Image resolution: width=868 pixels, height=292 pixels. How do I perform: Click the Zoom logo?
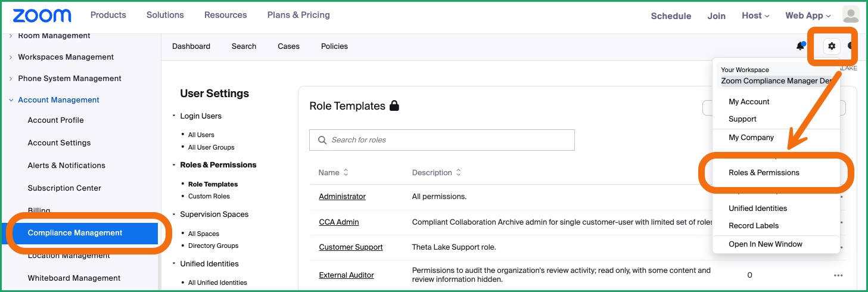click(x=42, y=15)
